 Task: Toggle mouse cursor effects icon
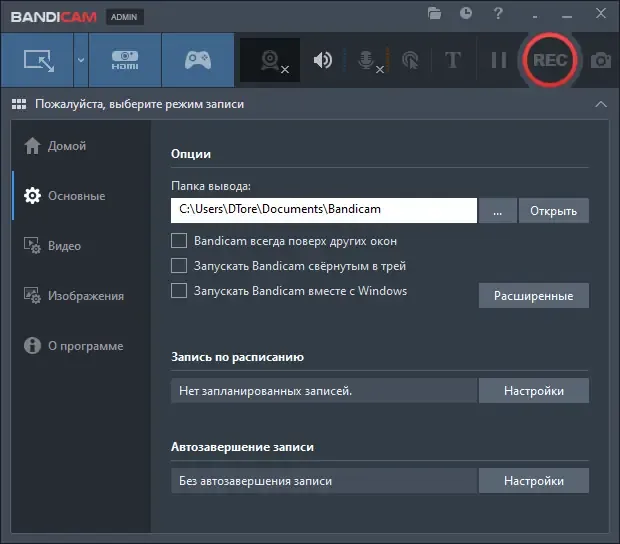[x=410, y=60]
